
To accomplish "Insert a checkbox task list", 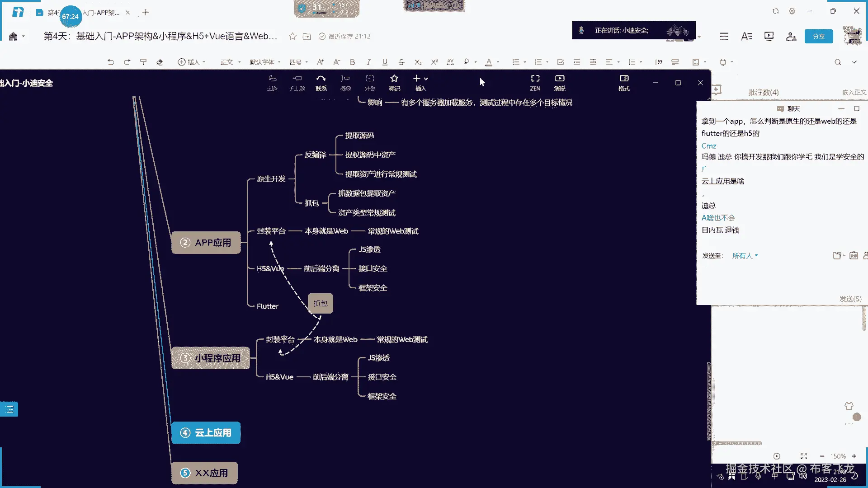I will click(x=561, y=62).
